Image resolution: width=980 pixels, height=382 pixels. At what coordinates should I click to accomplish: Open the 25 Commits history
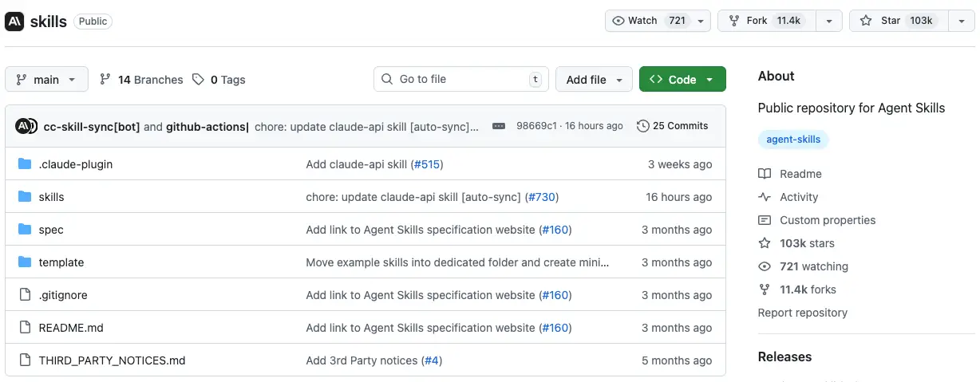[672, 126]
